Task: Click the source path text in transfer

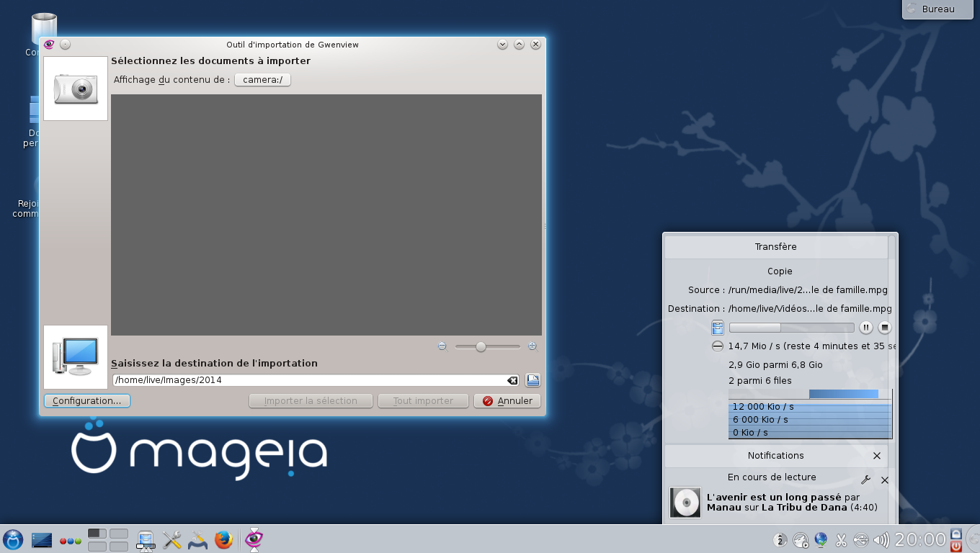Action: tap(808, 290)
